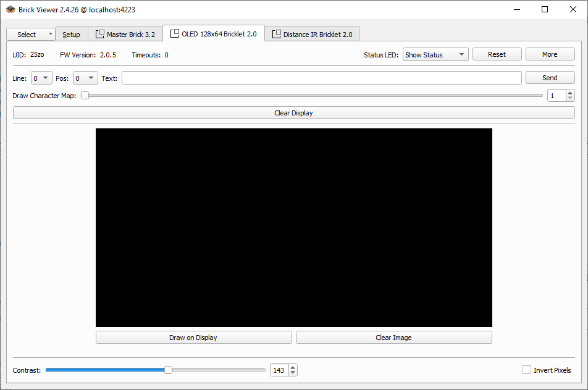Increment the Draw Character Map spinbox value
This screenshot has width=588, height=390.
click(x=570, y=93)
